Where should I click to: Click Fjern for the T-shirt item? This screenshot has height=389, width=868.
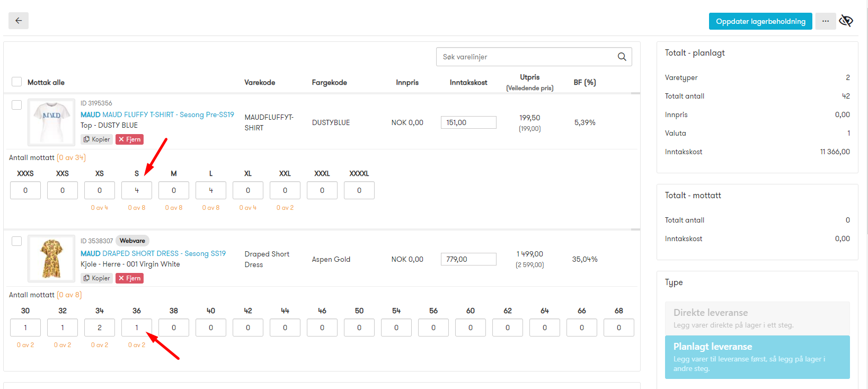point(129,139)
